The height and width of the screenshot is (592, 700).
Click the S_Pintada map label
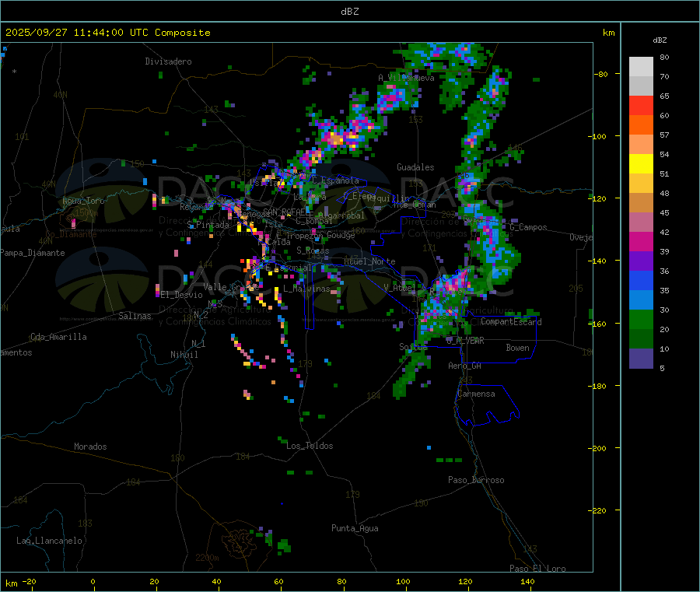point(208,225)
